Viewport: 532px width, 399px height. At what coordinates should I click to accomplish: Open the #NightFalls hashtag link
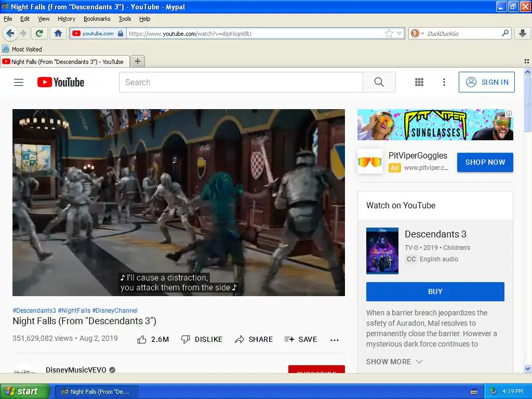click(74, 311)
